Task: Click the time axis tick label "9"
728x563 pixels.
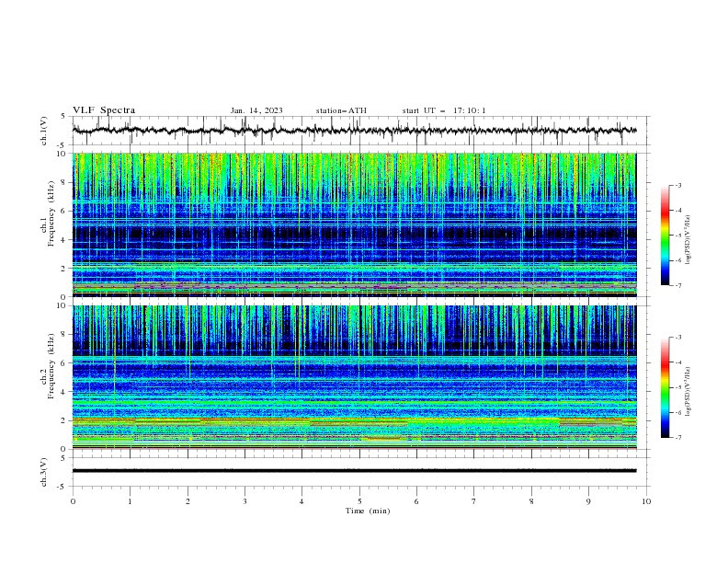Action: [588, 501]
